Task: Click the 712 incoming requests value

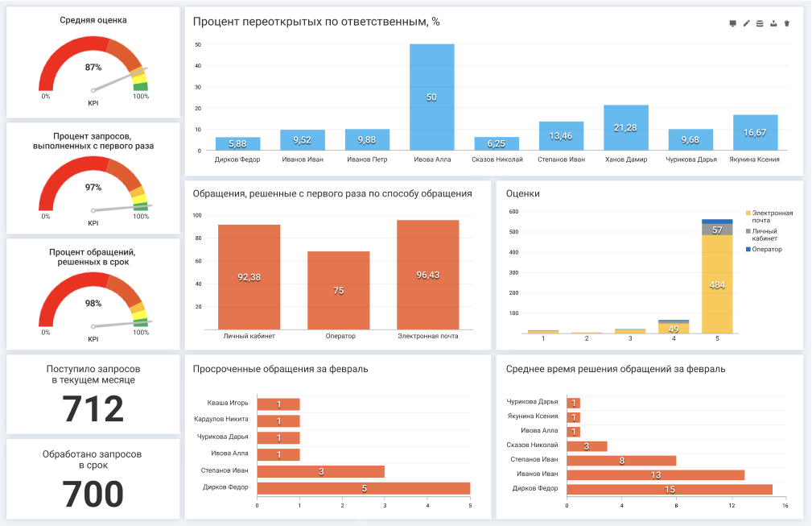Action: point(93,409)
